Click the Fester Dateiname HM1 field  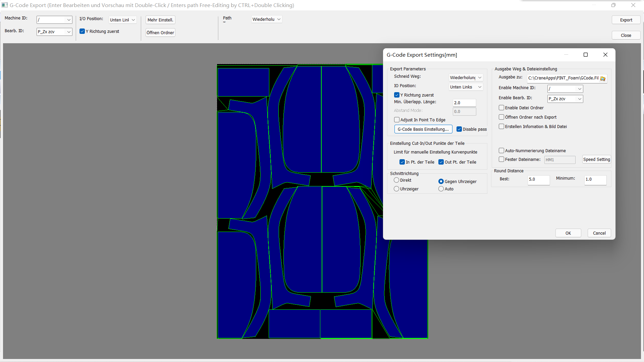[x=560, y=160]
